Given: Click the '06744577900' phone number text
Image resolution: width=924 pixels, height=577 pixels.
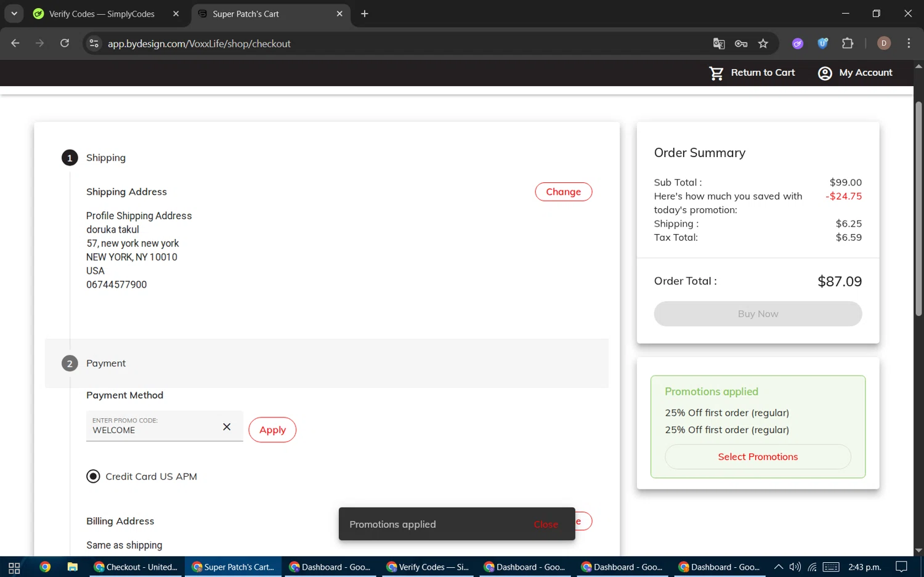Looking at the screenshot, I should 116,284.
